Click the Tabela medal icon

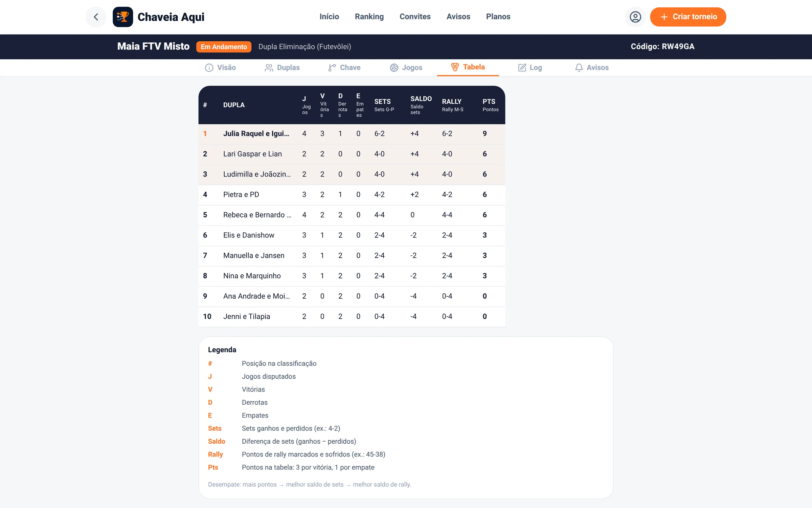(x=455, y=67)
